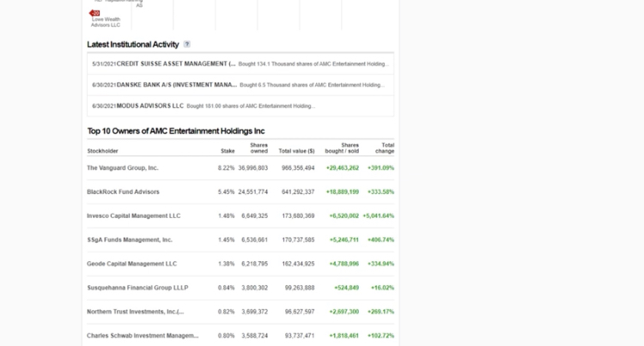Viewport: 644px width, 346px height.
Task: Select BlackRock's 24,551,774 shares owned
Action: pos(253,191)
